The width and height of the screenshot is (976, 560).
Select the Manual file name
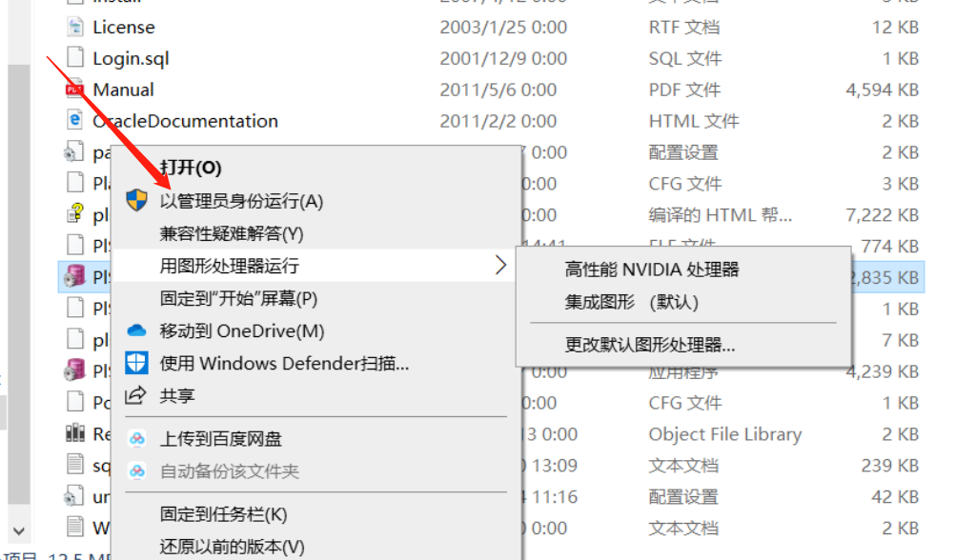pos(123,90)
